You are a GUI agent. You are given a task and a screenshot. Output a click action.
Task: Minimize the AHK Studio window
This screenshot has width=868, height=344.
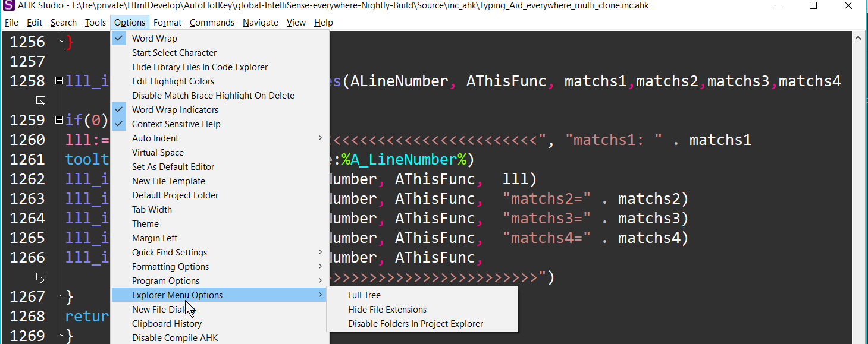(x=779, y=6)
